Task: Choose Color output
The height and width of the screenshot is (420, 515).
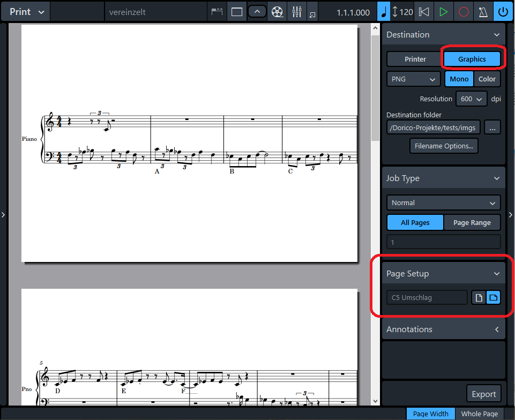Action: pos(487,79)
